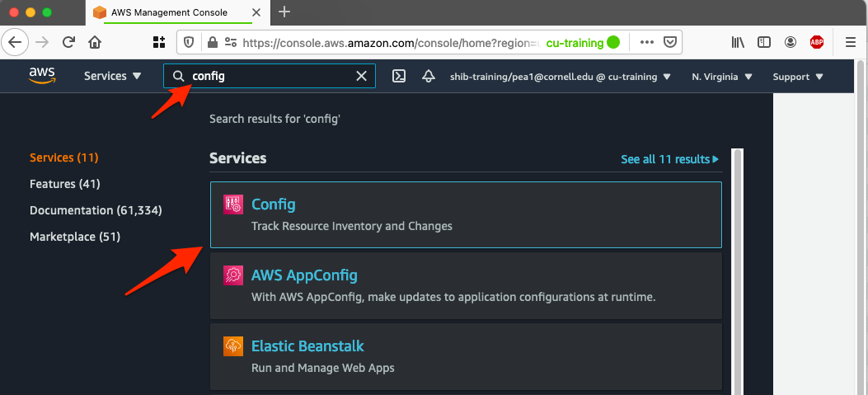Reload the page with the refresh icon
This screenshot has height=395, width=868.
[68, 42]
